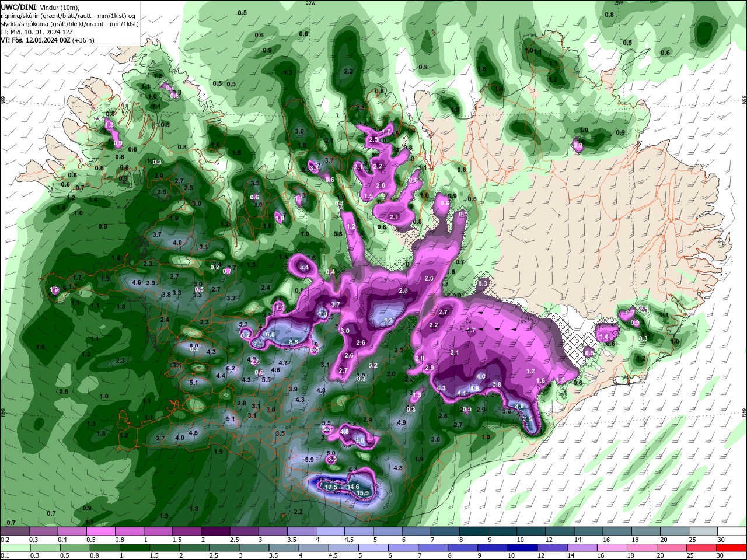This screenshot has height=560, width=747.
Task: Click the upper legend swatch between 0.2 and 0.3
Action: [x=15, y=531]
